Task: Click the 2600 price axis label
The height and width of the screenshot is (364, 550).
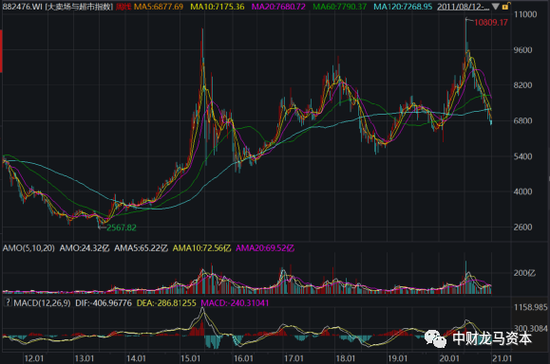Action: click(523, 227)
